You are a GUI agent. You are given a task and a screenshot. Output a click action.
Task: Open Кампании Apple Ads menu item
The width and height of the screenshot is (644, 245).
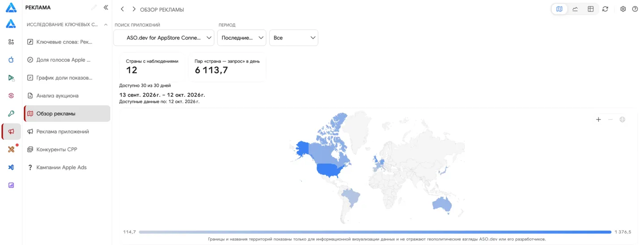[67, 167]
